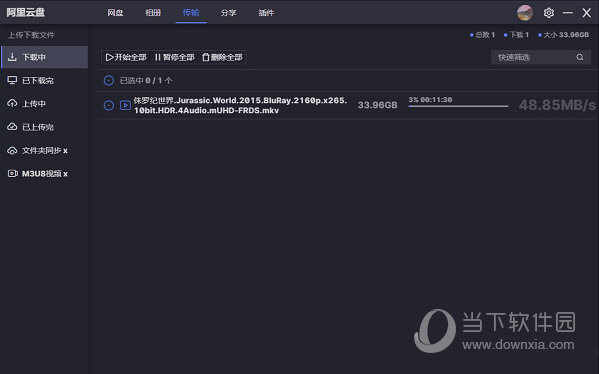Screen dimensions: 599x374
Task: Open the 分享 tab
Action: tap(228, 13)
